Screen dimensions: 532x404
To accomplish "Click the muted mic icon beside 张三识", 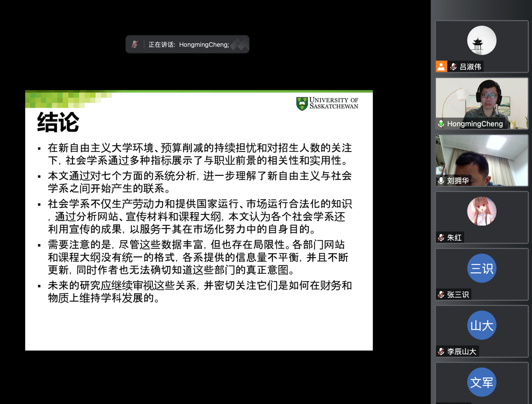I will click(441, 295).
